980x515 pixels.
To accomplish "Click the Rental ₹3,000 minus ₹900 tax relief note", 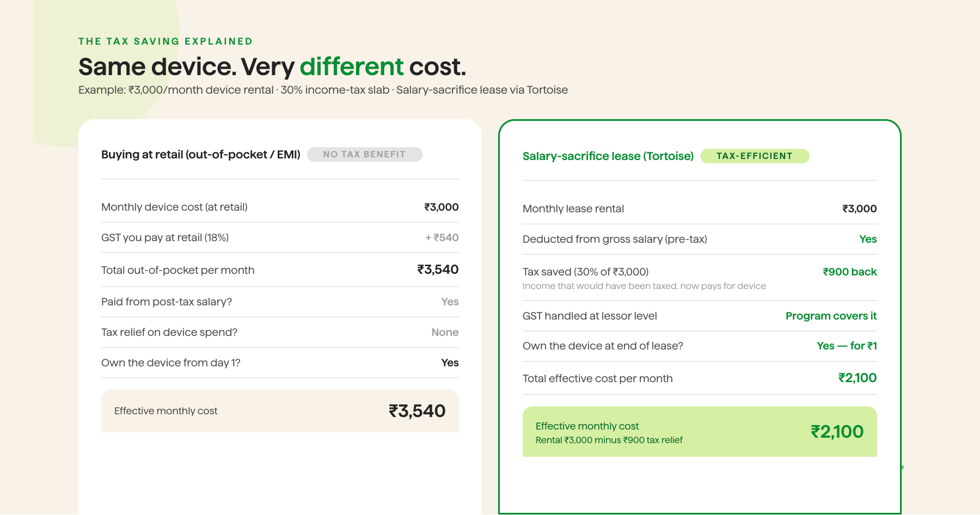I will pos(609,440).
